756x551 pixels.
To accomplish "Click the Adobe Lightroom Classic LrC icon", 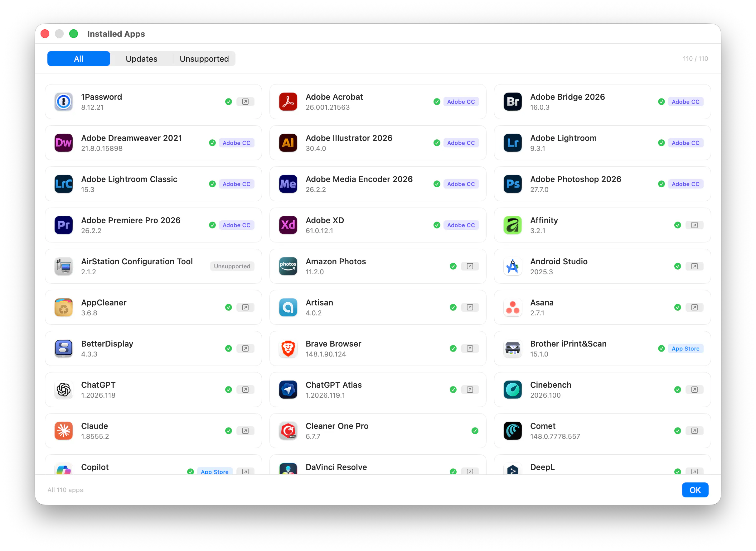I will point(63,184).
